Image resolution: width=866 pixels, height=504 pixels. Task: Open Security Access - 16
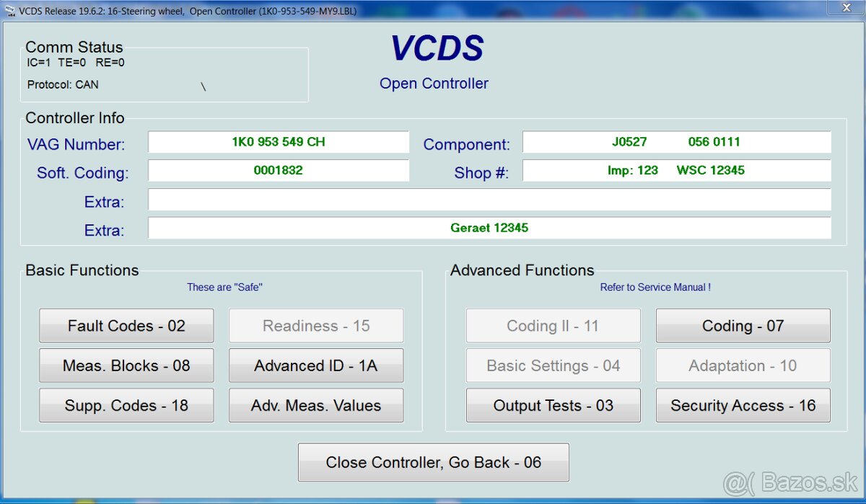point(743,405)
